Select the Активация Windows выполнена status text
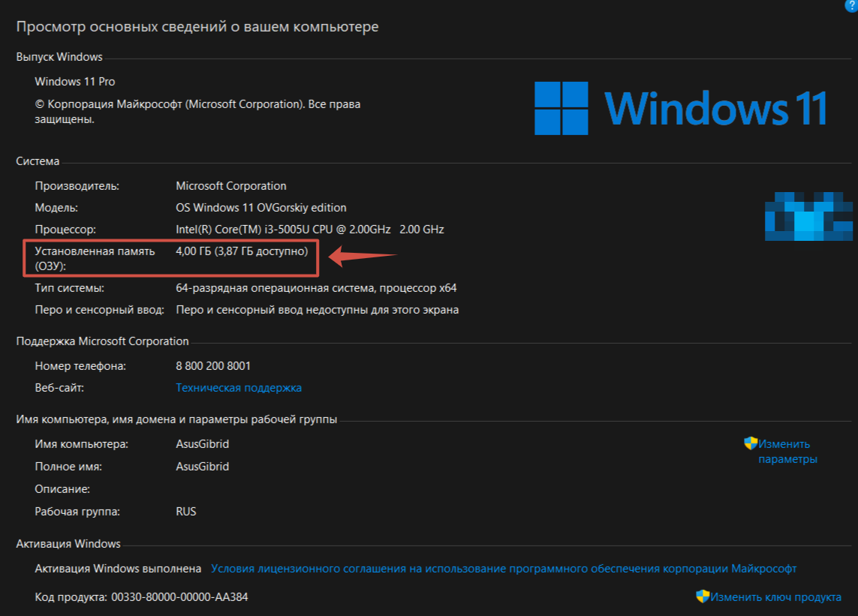Viewport: 858px width, 616px height. coord(118,569)
